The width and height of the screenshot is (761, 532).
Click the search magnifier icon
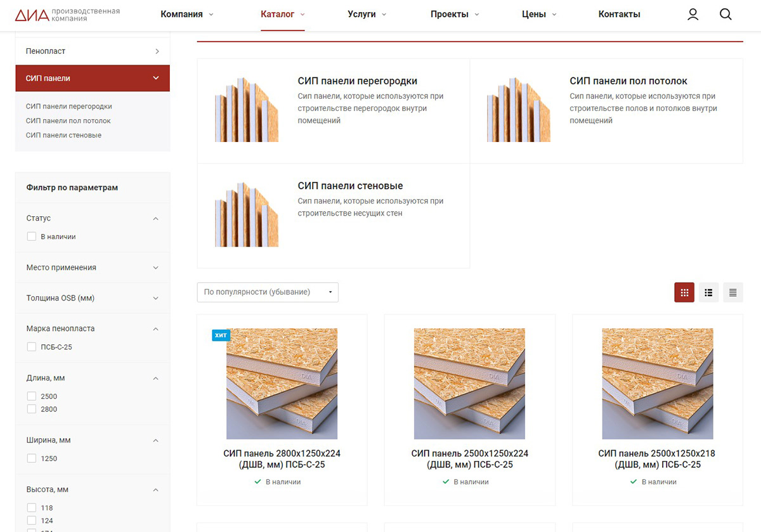725,14
